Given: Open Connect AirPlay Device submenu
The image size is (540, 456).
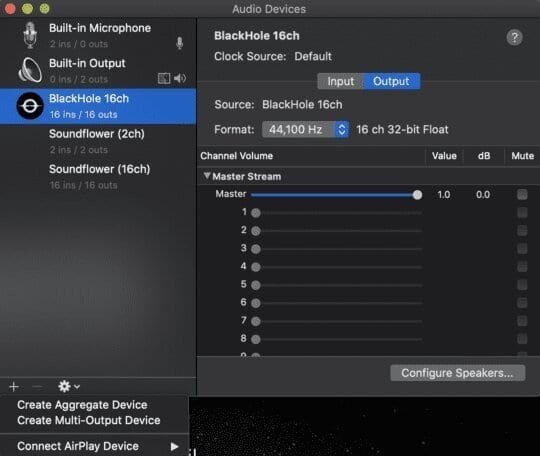Looking at the screenshot, I should click(94, 446).
